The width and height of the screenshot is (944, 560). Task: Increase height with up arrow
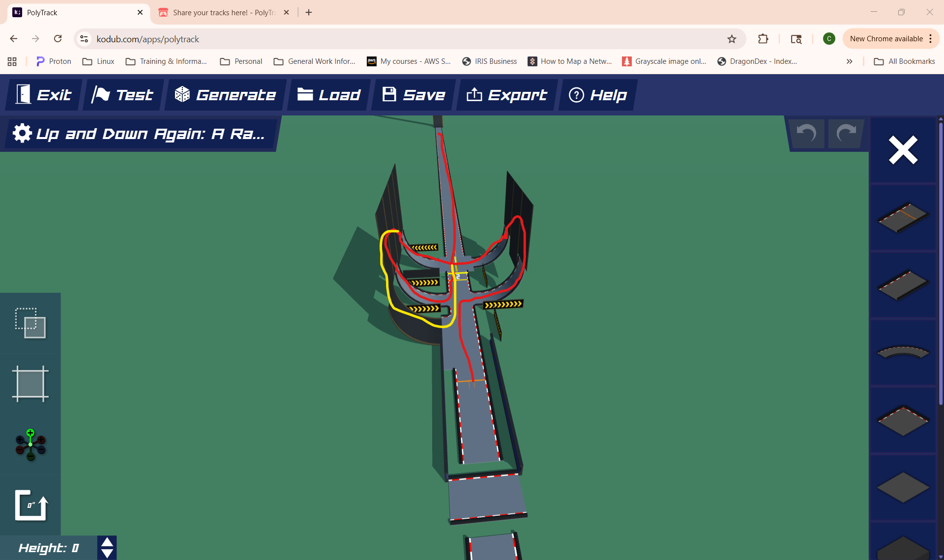pyautogui.click(x=107, y=542)
